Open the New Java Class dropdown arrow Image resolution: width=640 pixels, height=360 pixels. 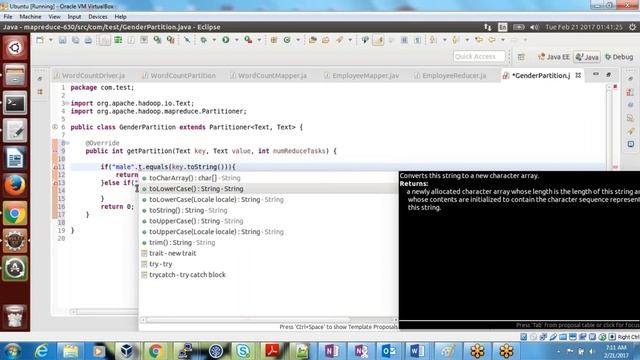[298, 40]
